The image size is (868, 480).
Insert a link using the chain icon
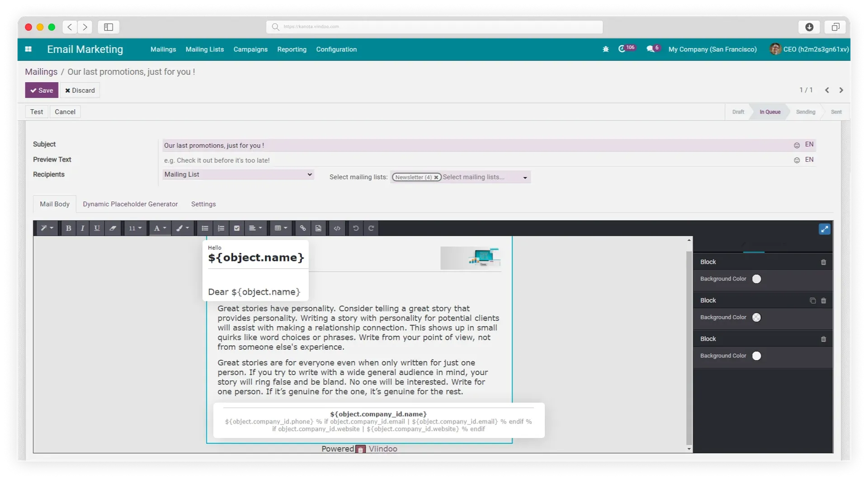click(x=303, y=228)
